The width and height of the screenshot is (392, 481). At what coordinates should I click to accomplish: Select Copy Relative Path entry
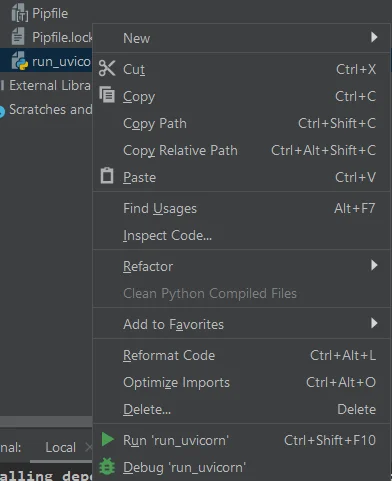241,151
